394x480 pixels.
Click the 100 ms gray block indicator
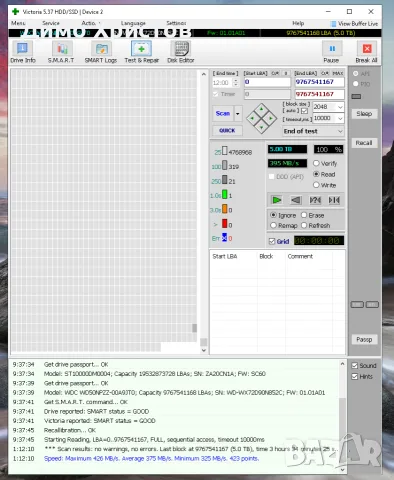[225, 165]
